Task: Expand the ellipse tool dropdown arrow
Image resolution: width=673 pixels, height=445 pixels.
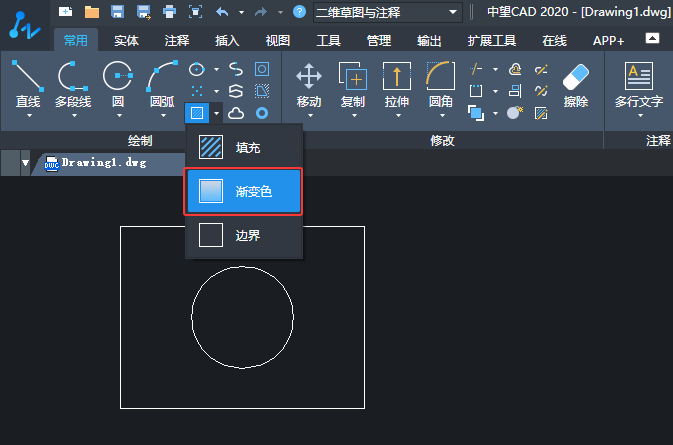Action: (x=216, y=69)
